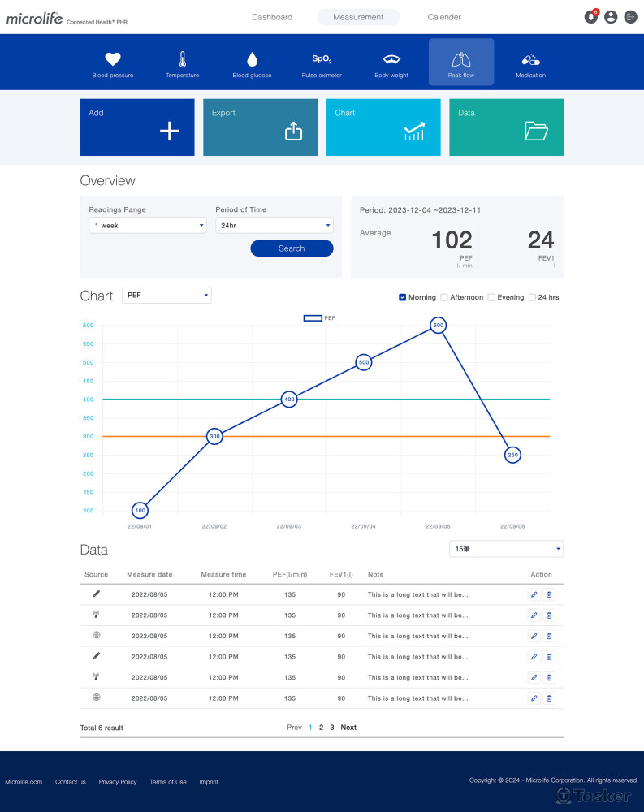Open the Privacy Policy footer link
The height and width of the screenshot is (812, 644).
(x=118, y=782)
